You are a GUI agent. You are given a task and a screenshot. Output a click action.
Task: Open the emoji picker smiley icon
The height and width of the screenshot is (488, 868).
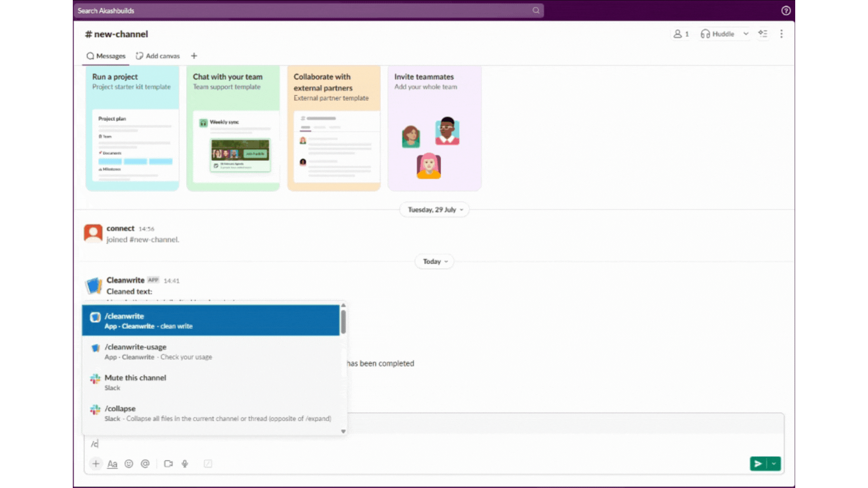point(129,464)
